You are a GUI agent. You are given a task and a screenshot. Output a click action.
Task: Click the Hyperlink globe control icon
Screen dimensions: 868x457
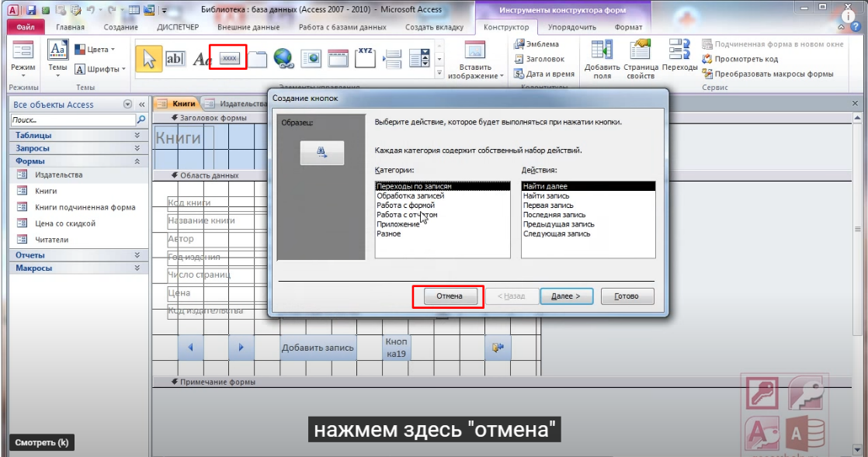coord(283,58)
